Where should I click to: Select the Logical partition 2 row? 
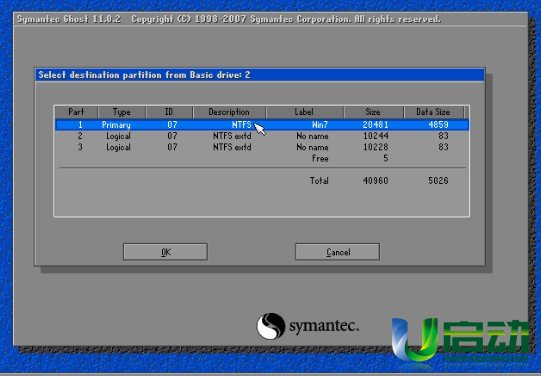coord(262,136)
